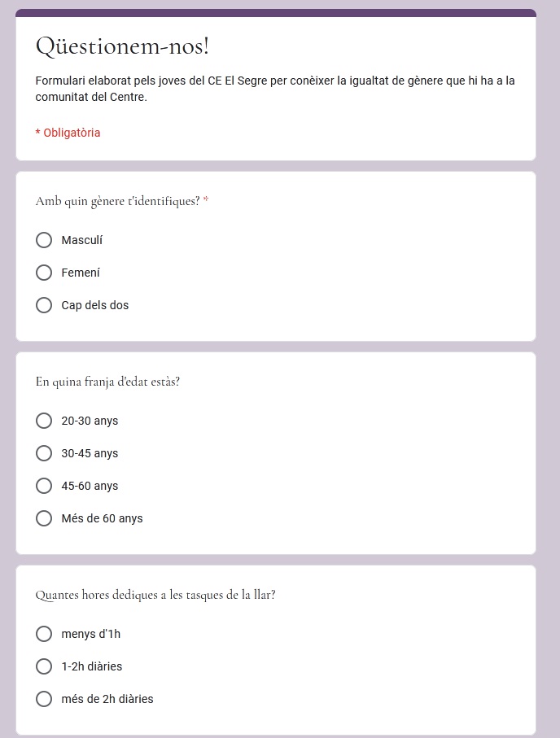Click the household tasks hours question text
560x738 pixels.
point(155,595)
